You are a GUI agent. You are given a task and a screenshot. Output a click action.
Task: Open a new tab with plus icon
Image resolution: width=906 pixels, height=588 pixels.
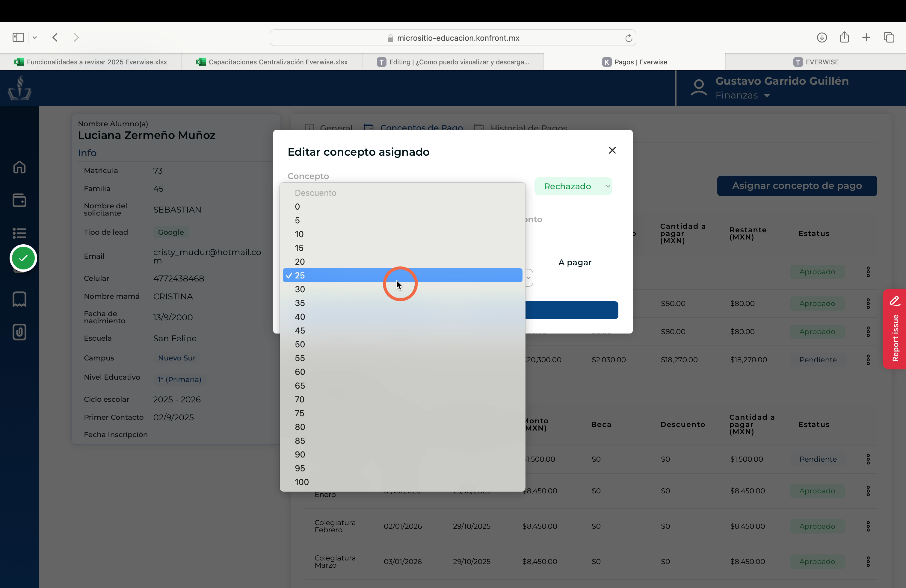point(866,37)
